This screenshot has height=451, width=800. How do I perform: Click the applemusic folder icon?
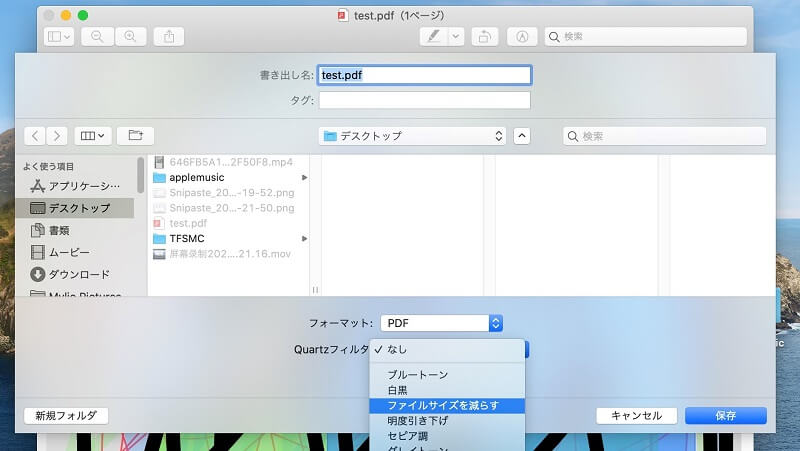pos(160,178)
